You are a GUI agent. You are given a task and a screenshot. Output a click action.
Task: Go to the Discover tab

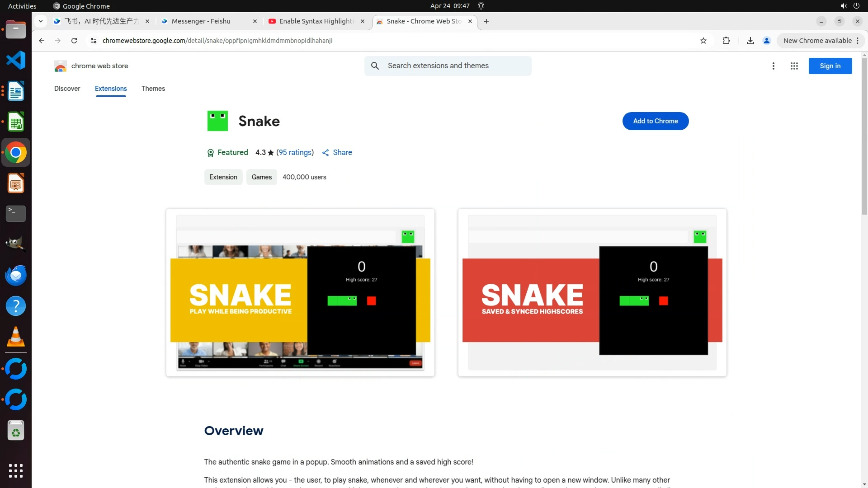pos(67,89)
